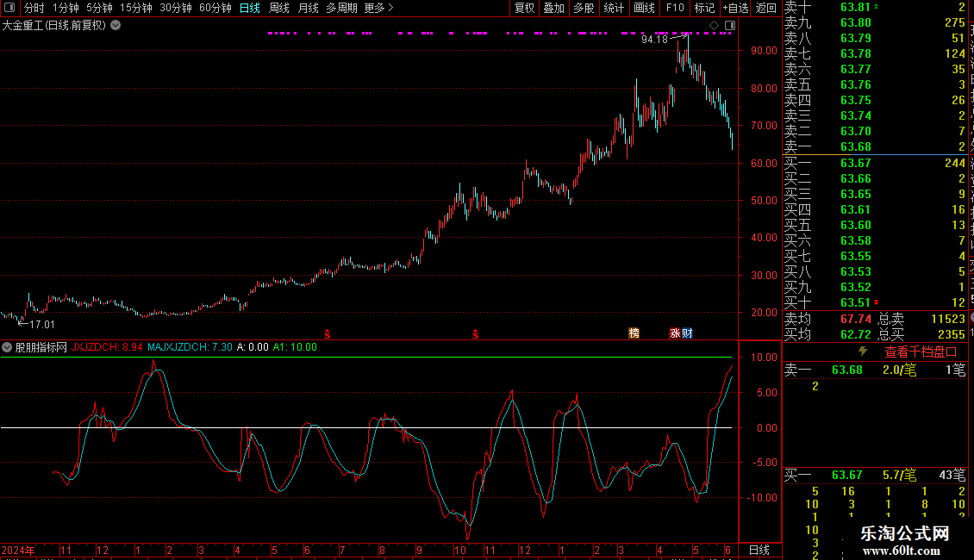
Task: Open 查看千档盘口 link
Action: [x=921, y=352]
